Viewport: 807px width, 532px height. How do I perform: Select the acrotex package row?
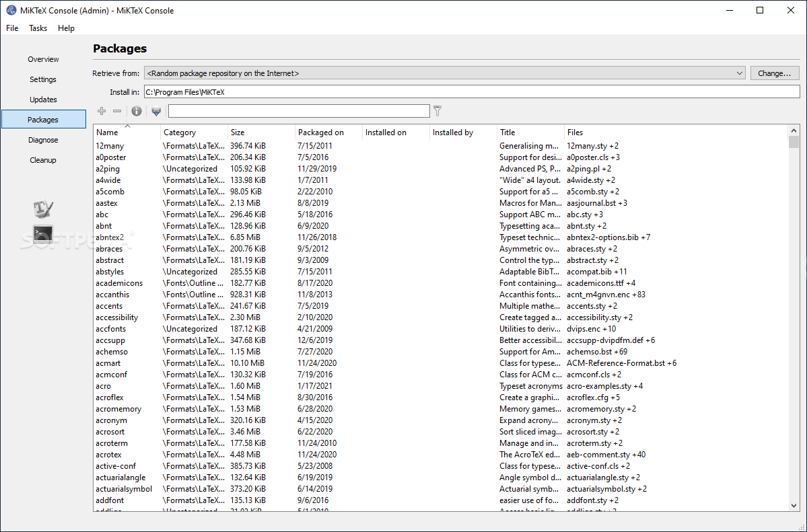click(x=441, y=454)
